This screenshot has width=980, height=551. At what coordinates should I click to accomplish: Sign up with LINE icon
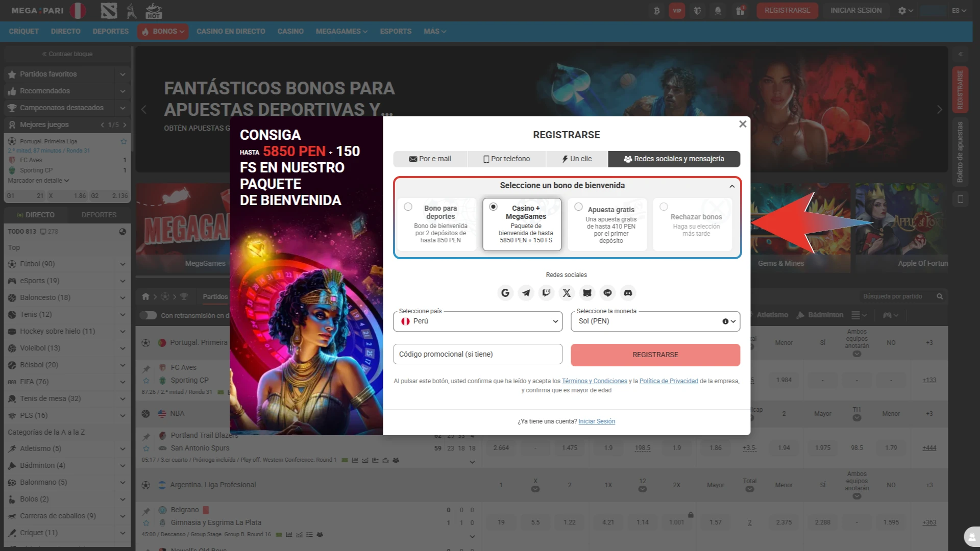607,293
